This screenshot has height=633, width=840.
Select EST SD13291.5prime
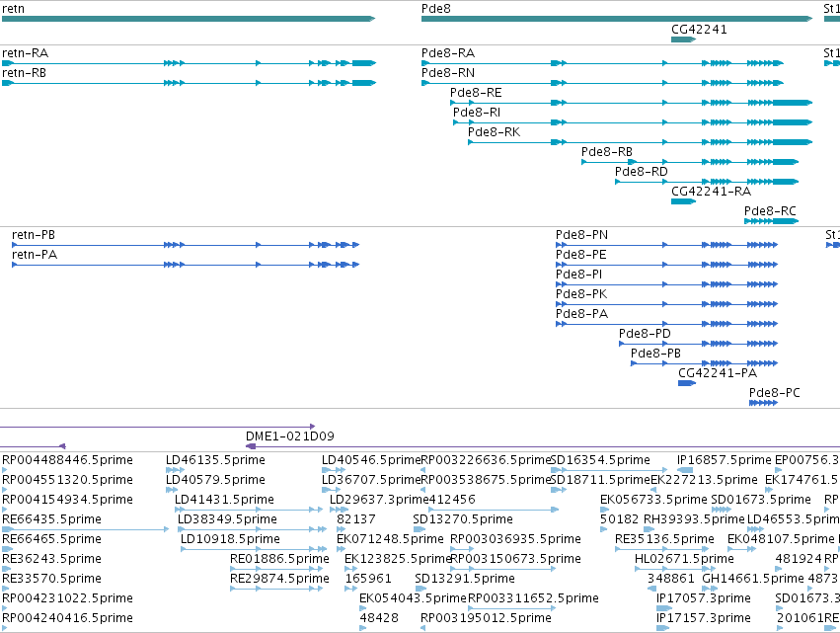465,579
